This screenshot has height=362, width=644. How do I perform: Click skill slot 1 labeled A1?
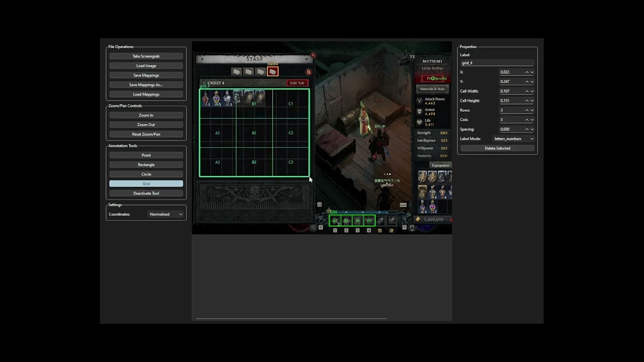(335, 221)
